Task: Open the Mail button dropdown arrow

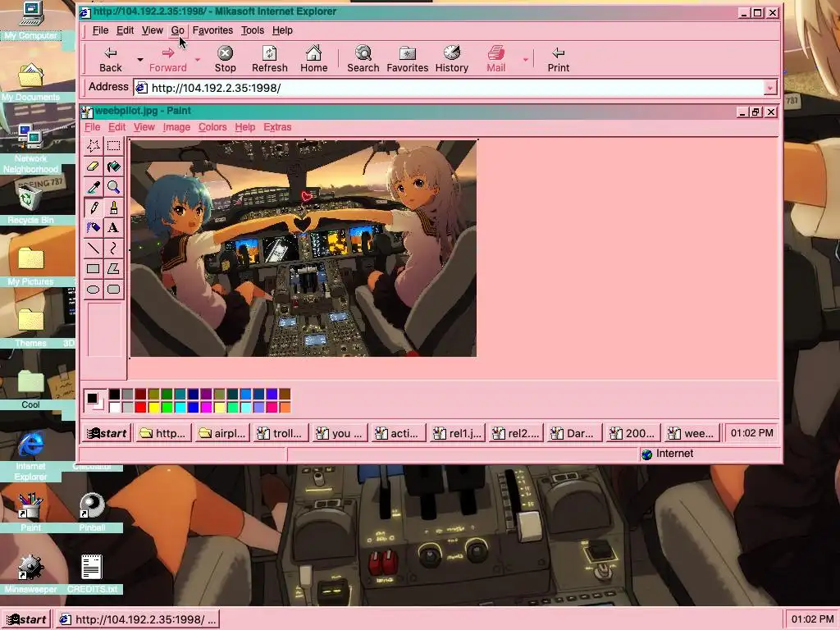Action: pyautogui.click(x=526, y=59)
